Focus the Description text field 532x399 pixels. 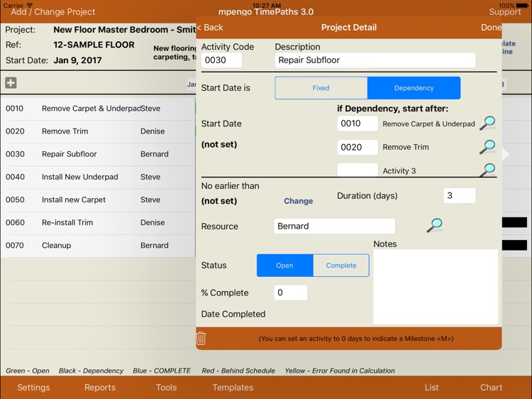[x=375, y=60]
